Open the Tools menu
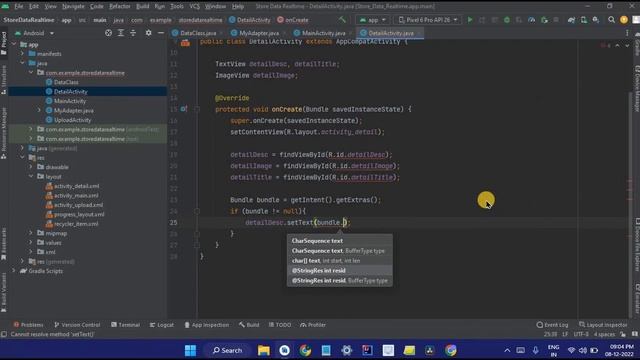640x360 pixels. 177,7
